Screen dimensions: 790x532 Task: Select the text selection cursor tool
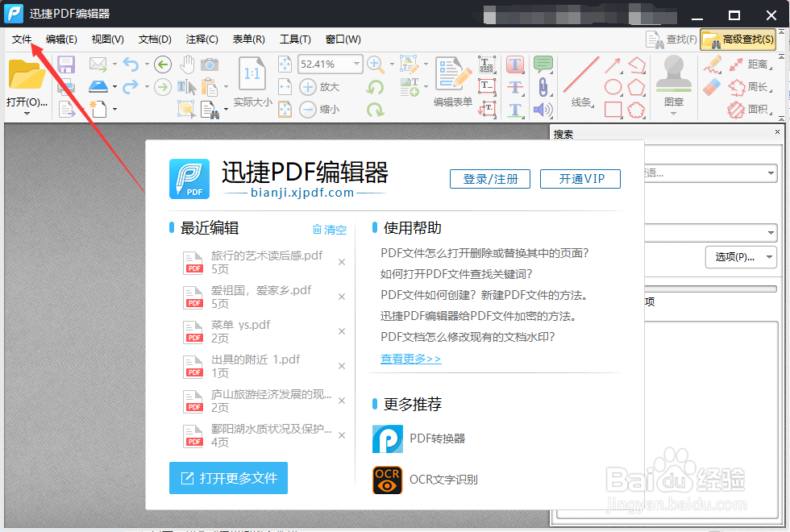pos(187,87)
